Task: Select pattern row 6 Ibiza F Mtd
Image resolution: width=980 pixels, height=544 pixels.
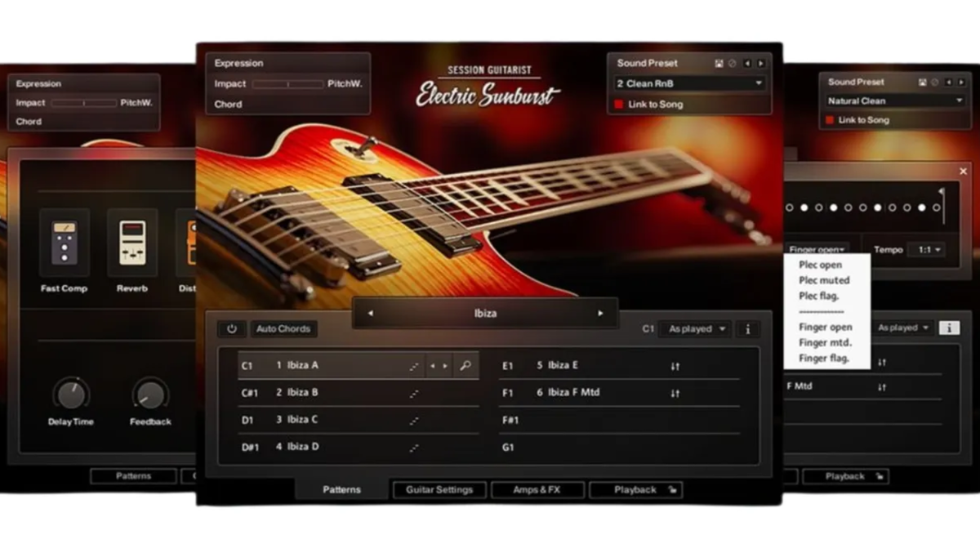Action: point(619,393)
